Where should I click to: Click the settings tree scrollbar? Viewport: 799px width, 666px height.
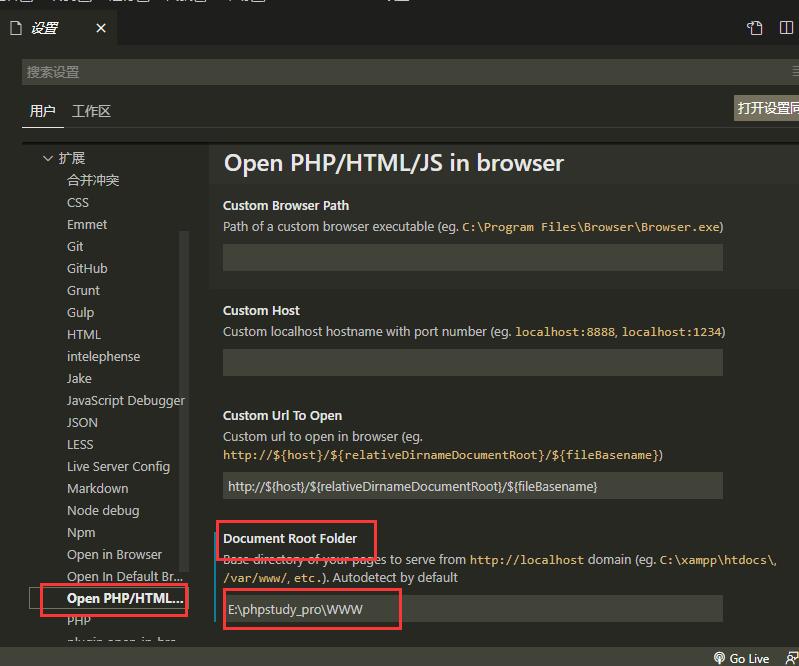pos(184,401)
